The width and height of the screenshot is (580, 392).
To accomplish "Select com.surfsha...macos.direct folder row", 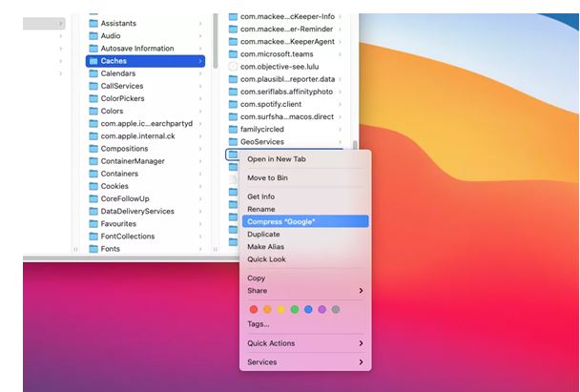I will tap(285, 117).
